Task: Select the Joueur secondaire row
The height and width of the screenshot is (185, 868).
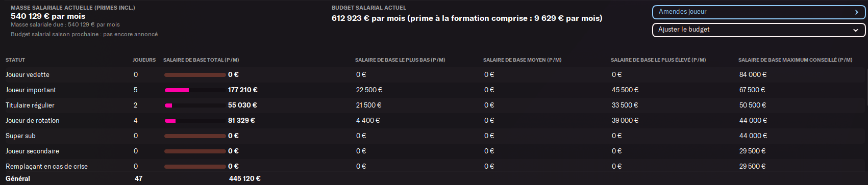Action: (x=434, y=151)
